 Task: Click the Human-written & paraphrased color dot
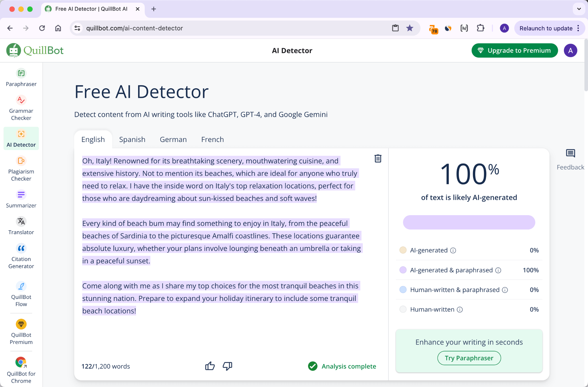[x=403, y=290]
